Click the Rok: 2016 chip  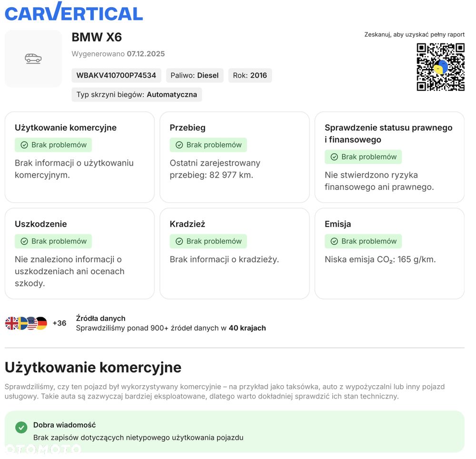(x=250, y=75)
